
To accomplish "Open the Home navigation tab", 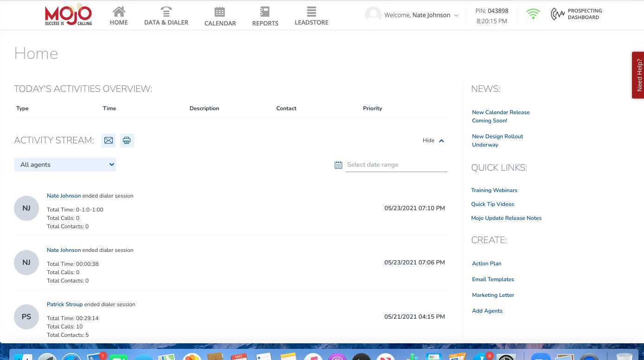I will 119,16.
